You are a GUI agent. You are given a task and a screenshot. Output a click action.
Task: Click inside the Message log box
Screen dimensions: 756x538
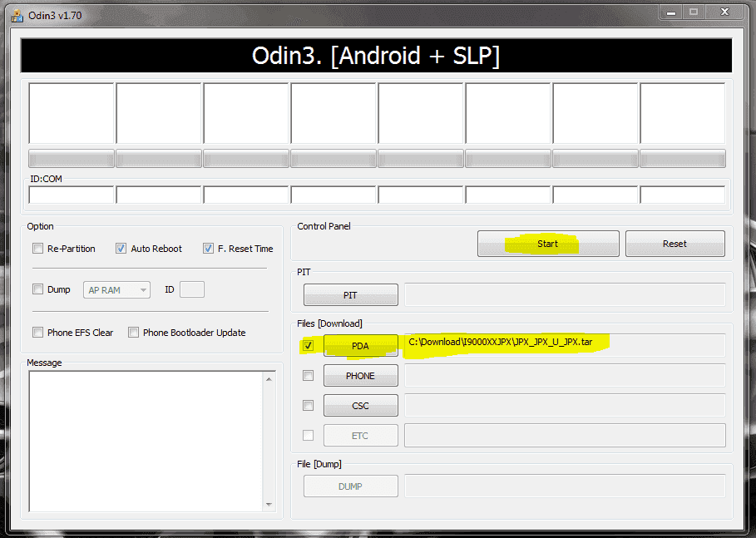pos(146,441)
